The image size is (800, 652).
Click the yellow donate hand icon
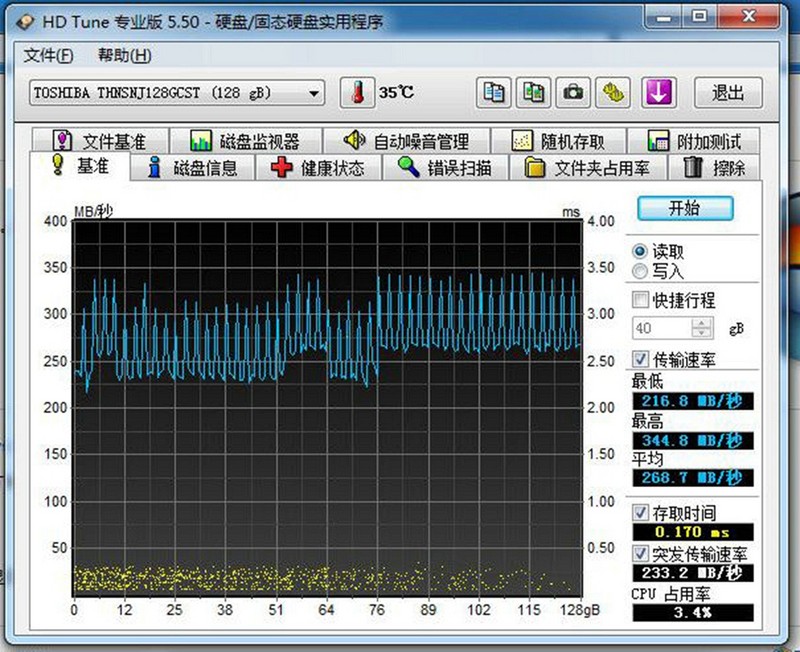[613, 92]
